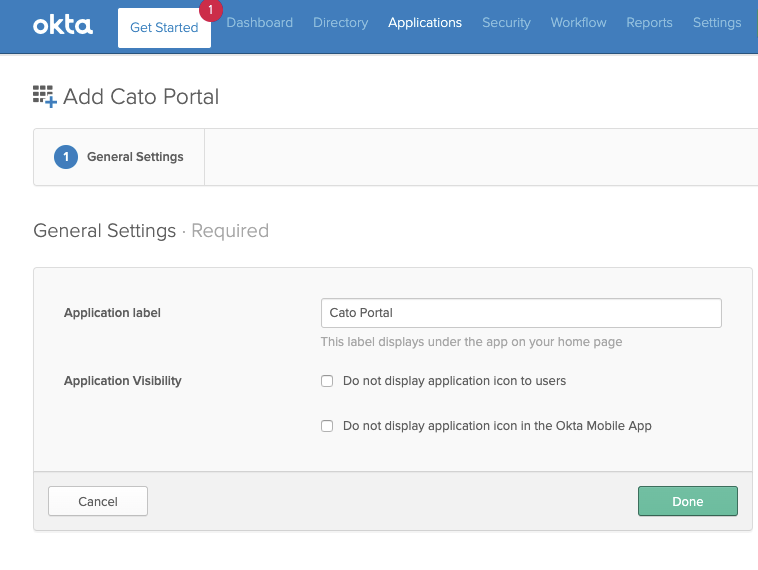Open the Dashboard menu

tap(260, 23)
